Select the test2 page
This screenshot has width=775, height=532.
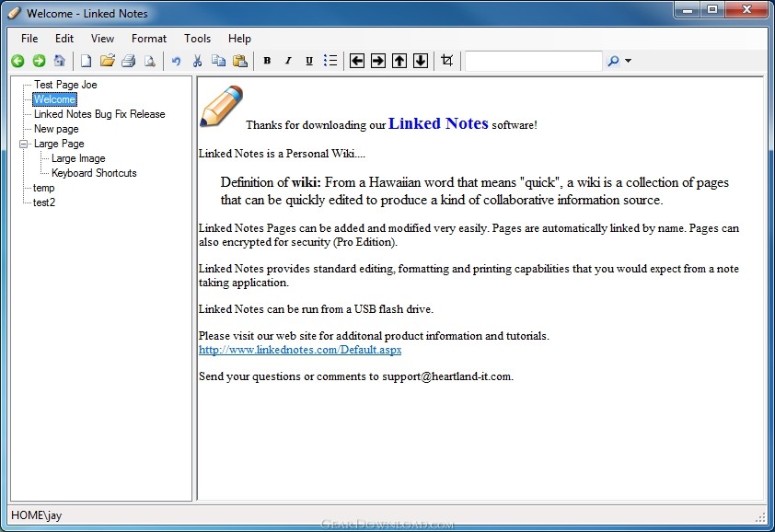44,202
